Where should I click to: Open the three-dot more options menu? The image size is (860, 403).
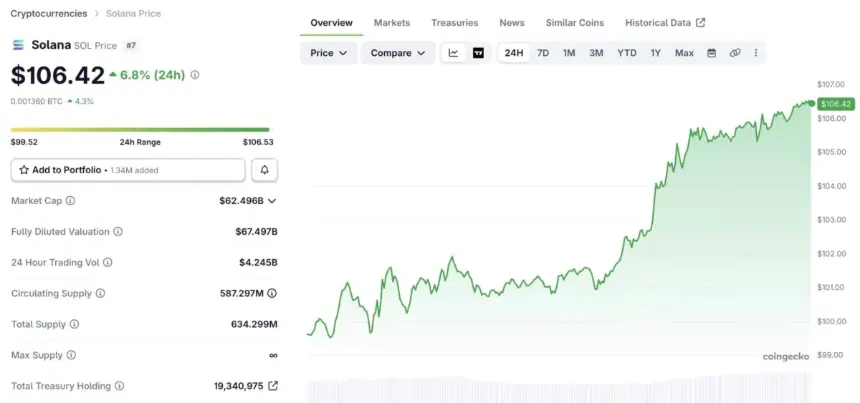(756, 53)
